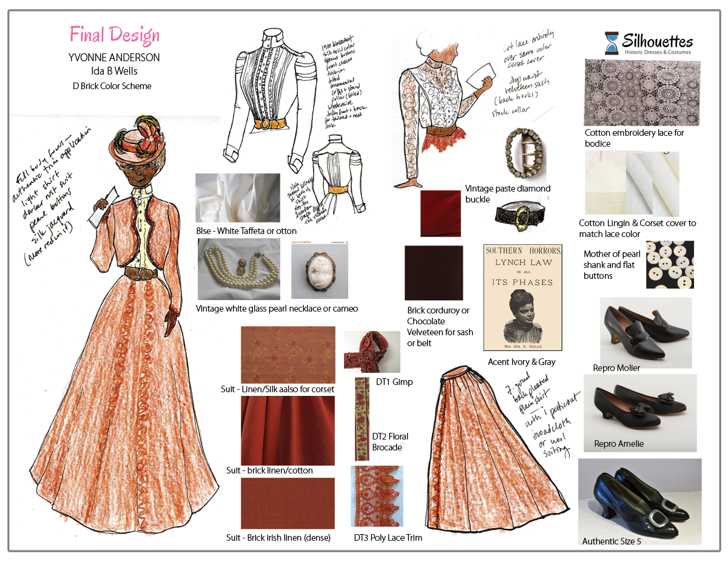Click the "Authentic Size 5" caption
728x562 pixels.
click(x=612, y=541)
